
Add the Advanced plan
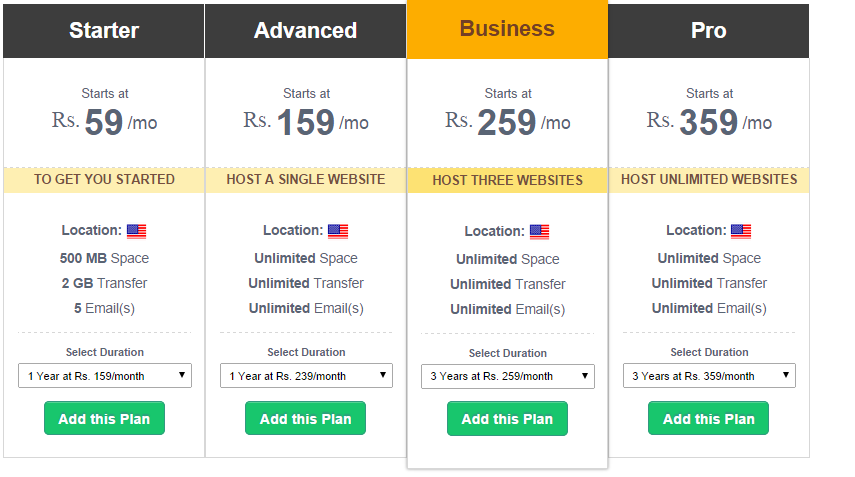point(305,418)
